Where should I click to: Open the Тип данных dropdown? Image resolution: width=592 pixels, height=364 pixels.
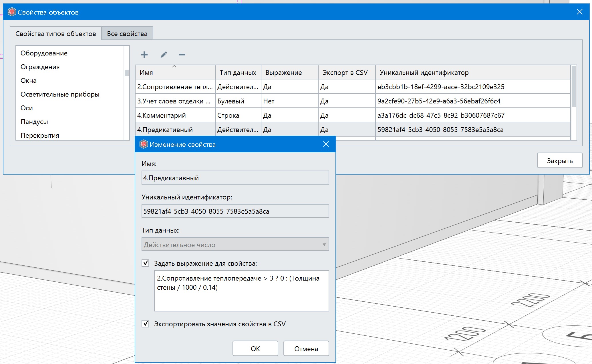coord(235,244)
